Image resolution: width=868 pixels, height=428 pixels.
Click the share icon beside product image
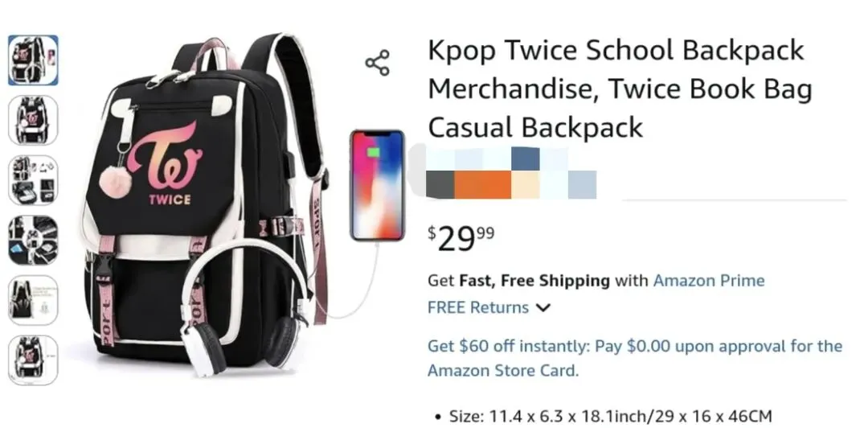[378, 63]
